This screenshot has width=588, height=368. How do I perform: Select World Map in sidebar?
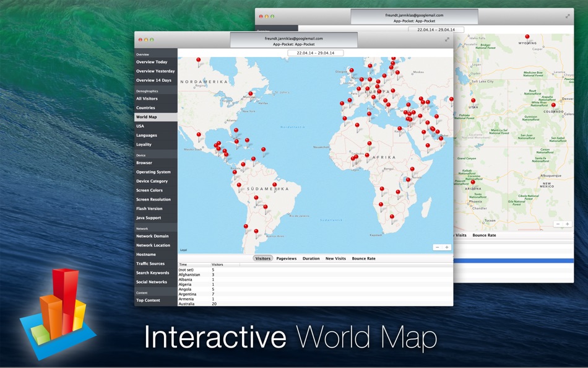155,117
